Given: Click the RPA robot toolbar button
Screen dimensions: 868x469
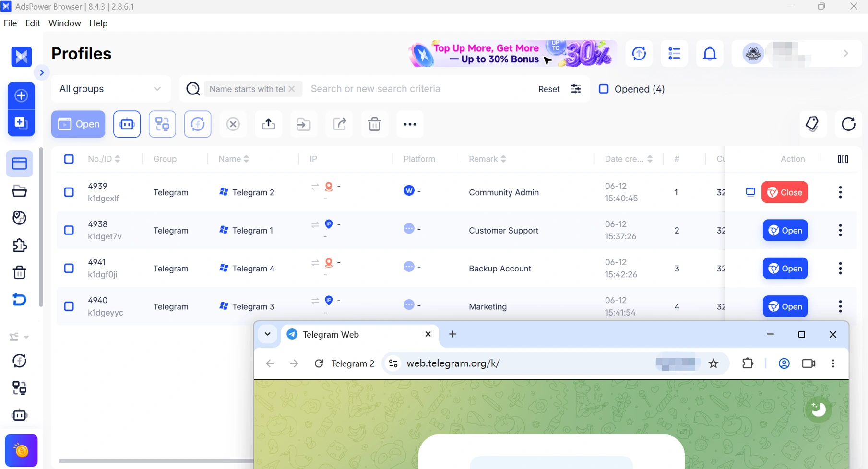Looking at the screenshot, I should (127, 124).
